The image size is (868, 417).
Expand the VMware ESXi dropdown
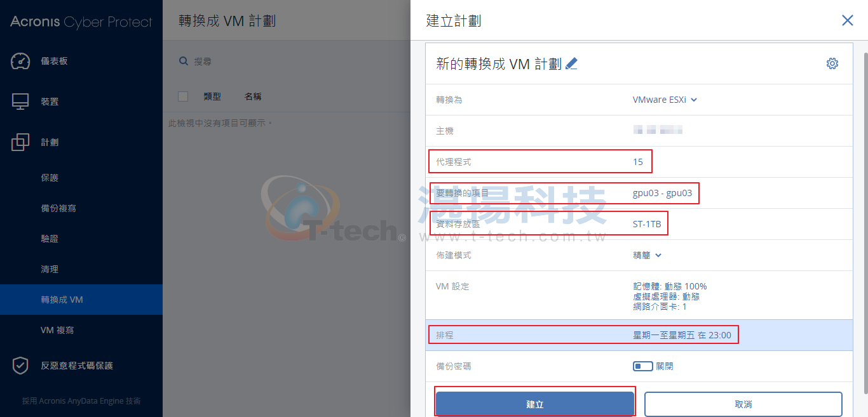click(665, 100)
